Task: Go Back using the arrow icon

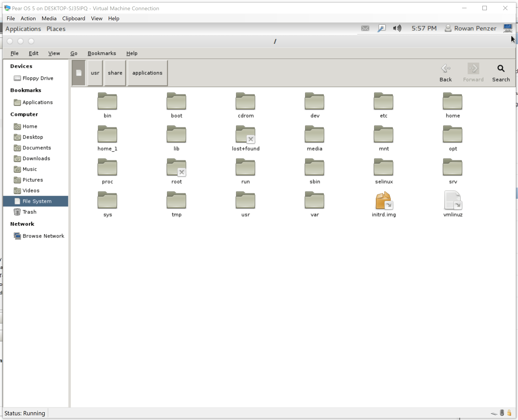Action: 445,68
